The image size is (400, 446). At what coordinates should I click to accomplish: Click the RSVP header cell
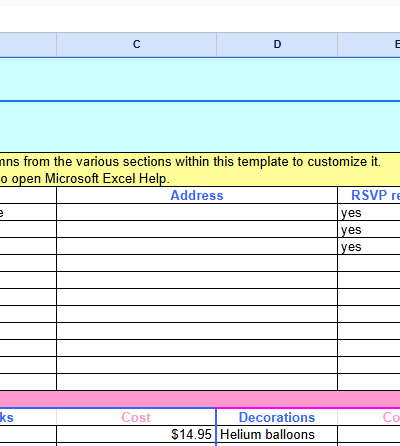[x=369, y=195]
